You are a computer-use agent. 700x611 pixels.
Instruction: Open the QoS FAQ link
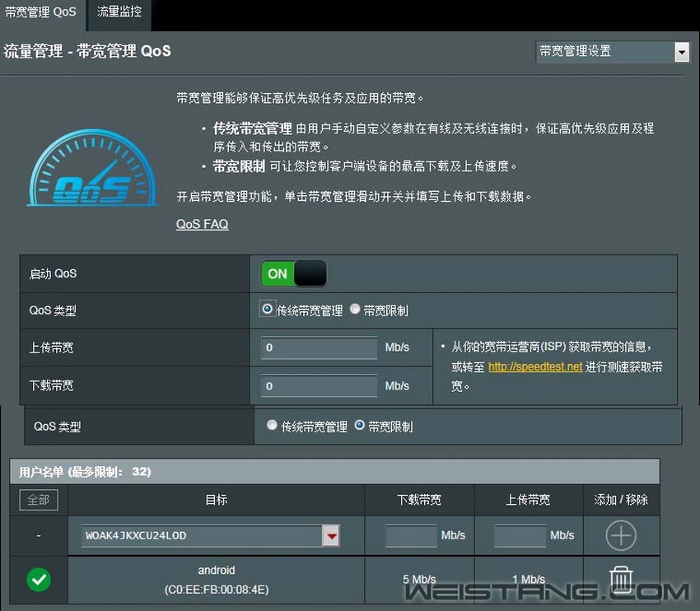tap(202, 224)
